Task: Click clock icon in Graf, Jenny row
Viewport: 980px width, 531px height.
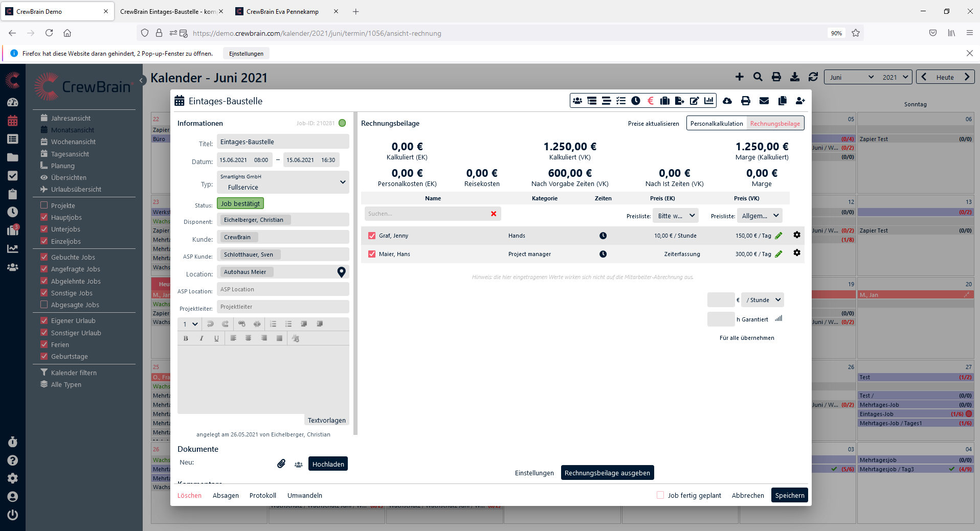Action: pos(603,236)
